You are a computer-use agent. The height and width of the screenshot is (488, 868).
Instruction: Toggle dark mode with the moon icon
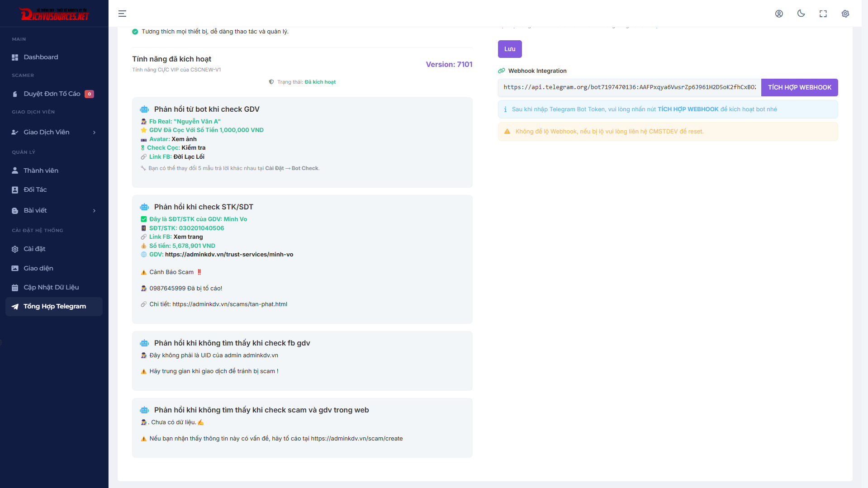click(x=801, y=14)
